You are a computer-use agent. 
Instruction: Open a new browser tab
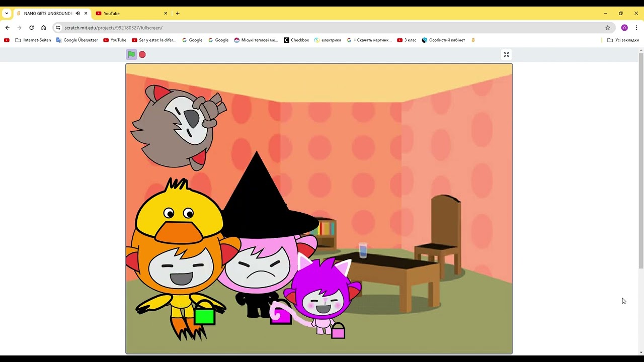click(178, 14)
